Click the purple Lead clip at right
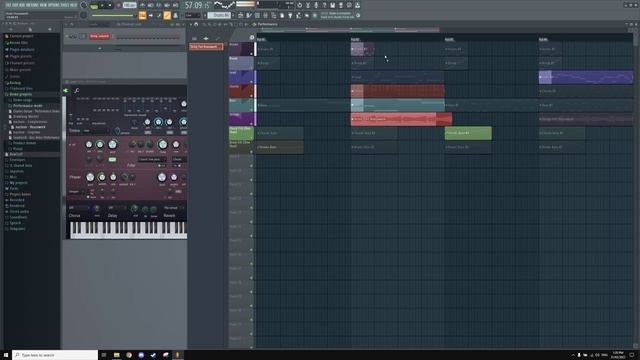640x360 pixels. tap(586, 77)
